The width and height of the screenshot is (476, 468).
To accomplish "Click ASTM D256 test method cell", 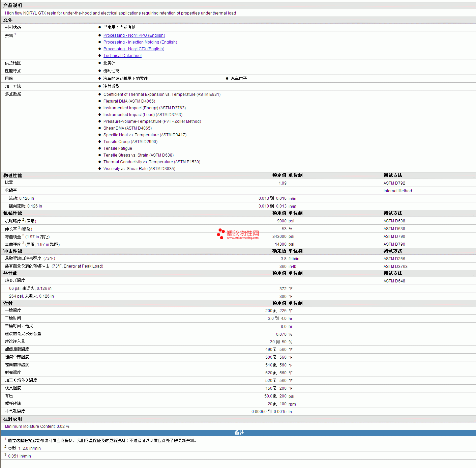I will pos(394,259).
